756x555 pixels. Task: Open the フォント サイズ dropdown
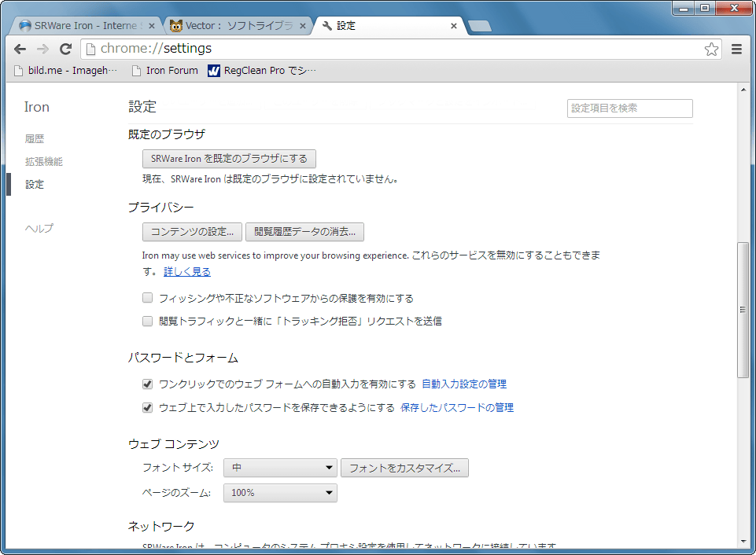pyautogui.click(x=280, y=468)
